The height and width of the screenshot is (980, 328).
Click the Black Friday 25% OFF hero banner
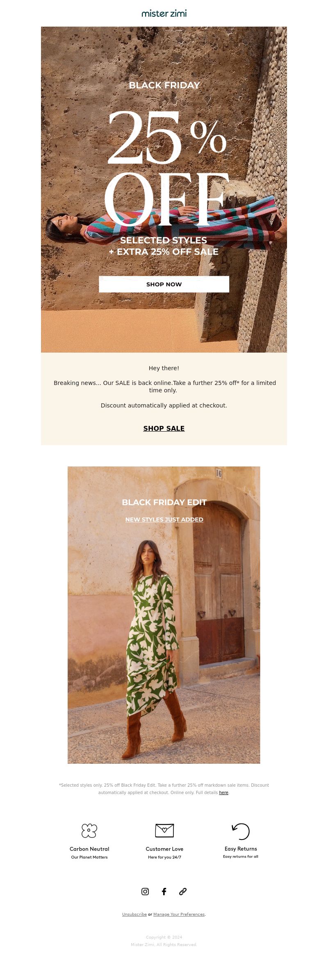164,190
